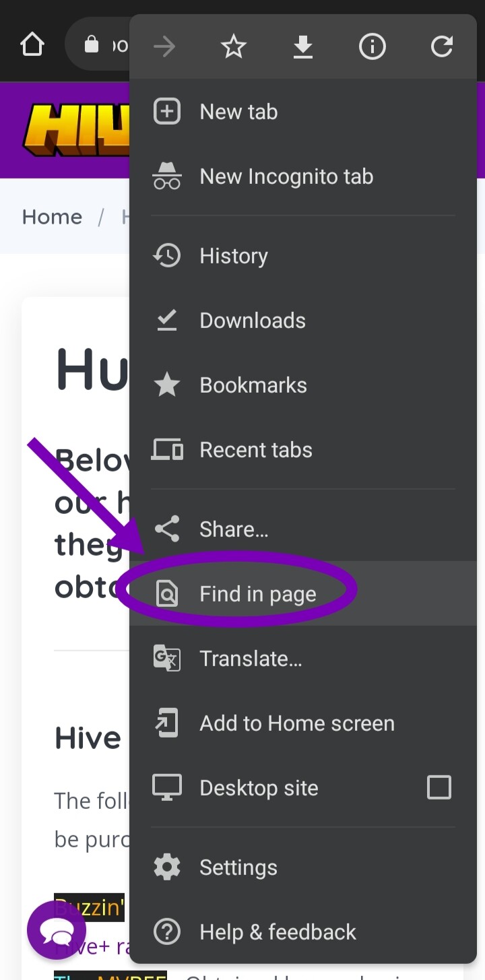Select Add to Home screen

pos(303,723)
